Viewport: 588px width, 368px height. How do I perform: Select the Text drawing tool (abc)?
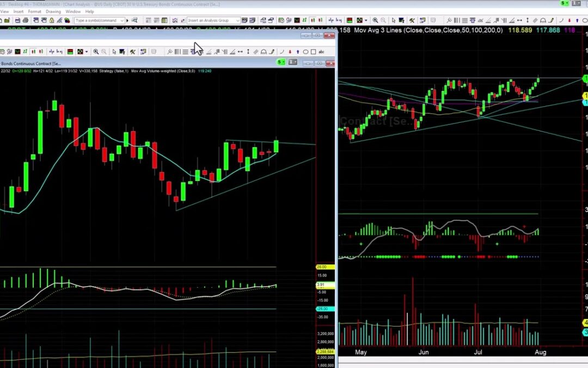click(322, 52)
